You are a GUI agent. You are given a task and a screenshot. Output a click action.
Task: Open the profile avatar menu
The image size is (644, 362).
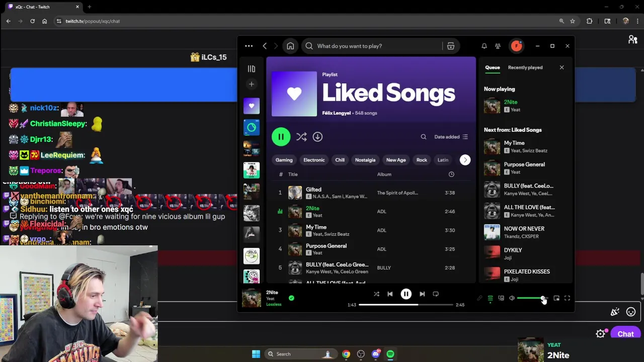point(517,46)
